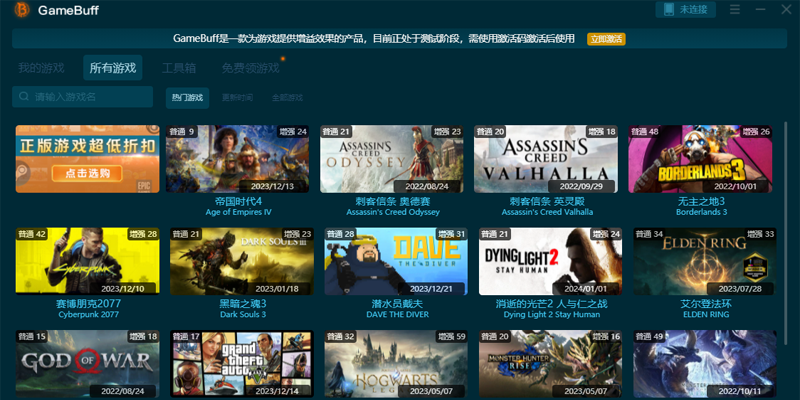Viewport: 800px width, 400px height.
Task: Open Assassin's Creed Valhalla thumbnail
Action: [x=546, y=159]
